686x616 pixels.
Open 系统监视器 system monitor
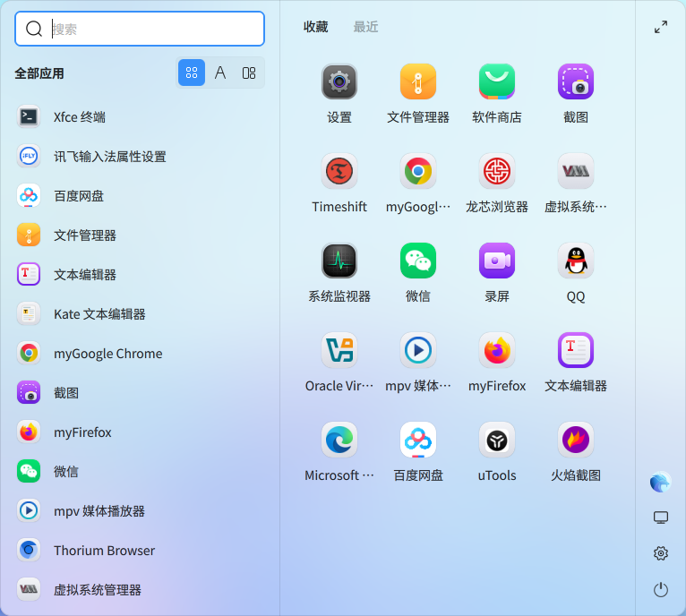[x=339, y=261]
